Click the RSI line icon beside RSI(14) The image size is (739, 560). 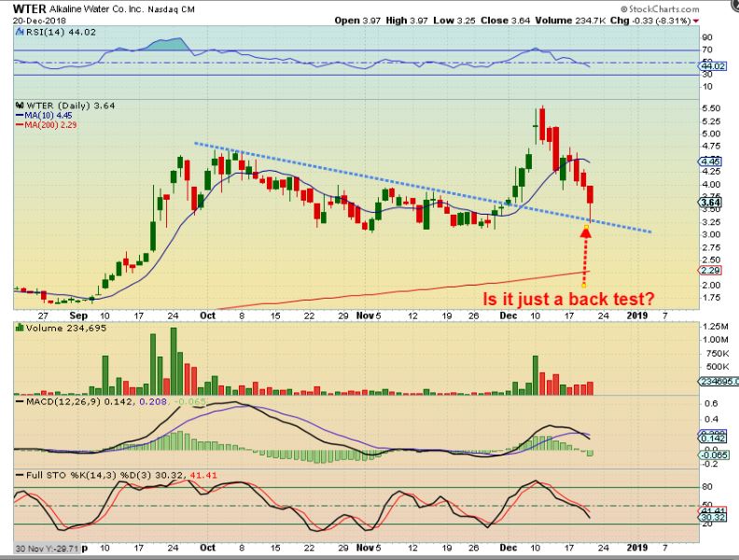(20, 32)
